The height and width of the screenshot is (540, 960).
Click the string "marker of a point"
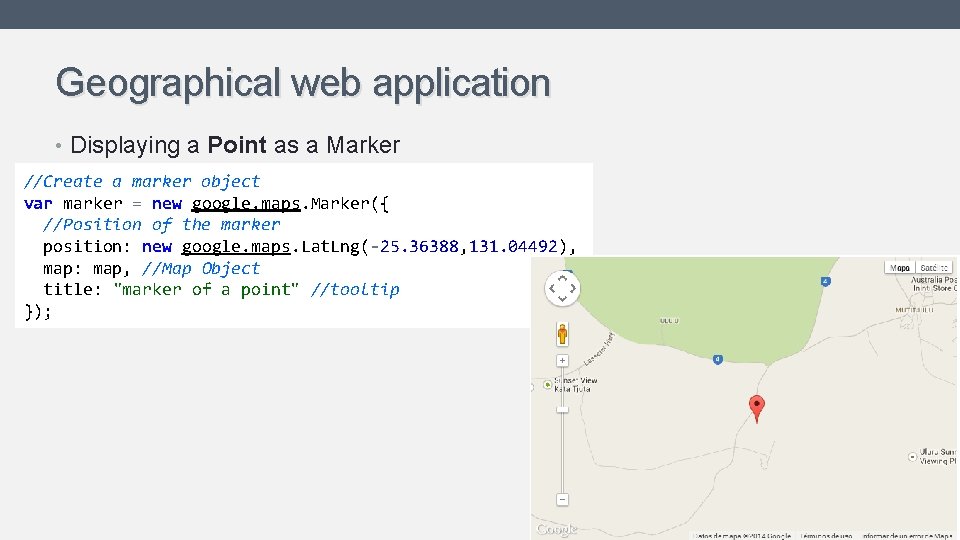click(x=206, y=289)
